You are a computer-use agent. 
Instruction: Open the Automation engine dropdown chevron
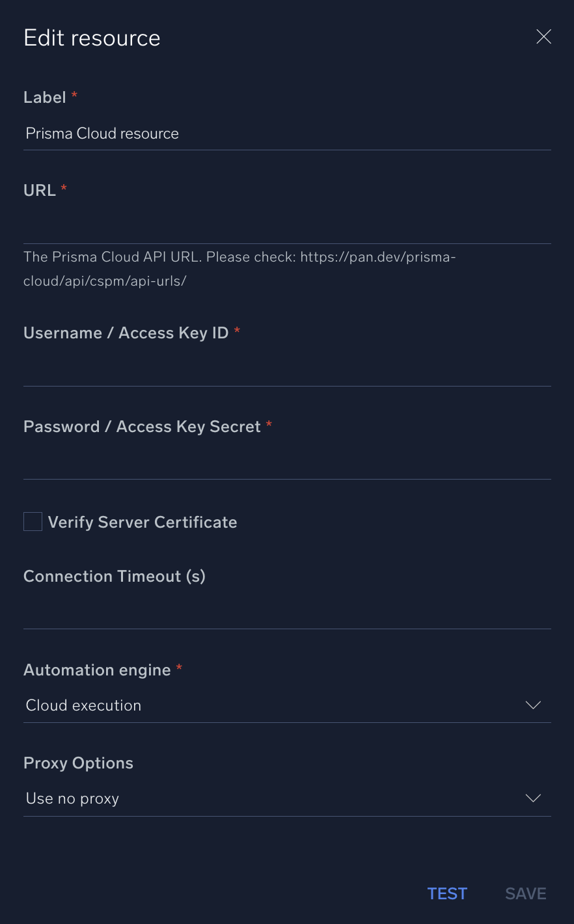[533, 705]
